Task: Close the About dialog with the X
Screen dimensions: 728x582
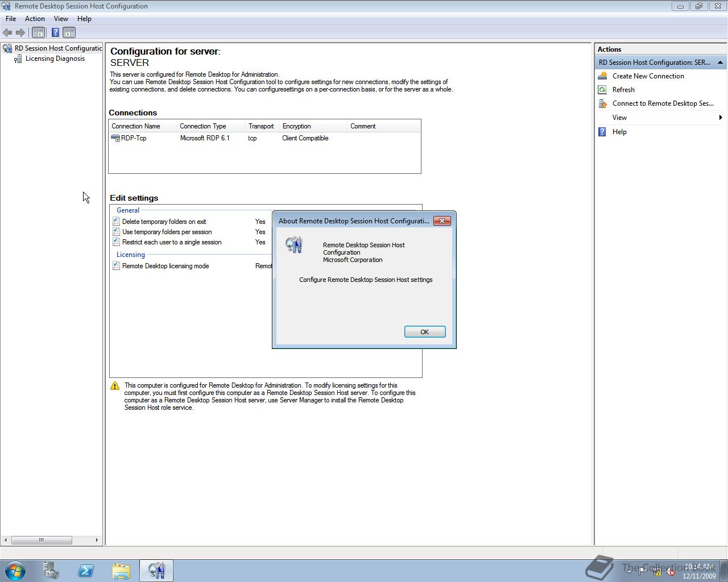Action: [x=442, y=221]
